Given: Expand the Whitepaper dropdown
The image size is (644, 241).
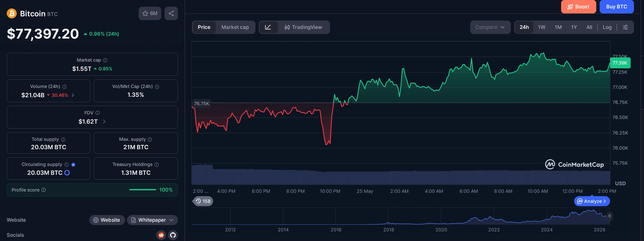Looking at the screenshot, I should point(152,220).
